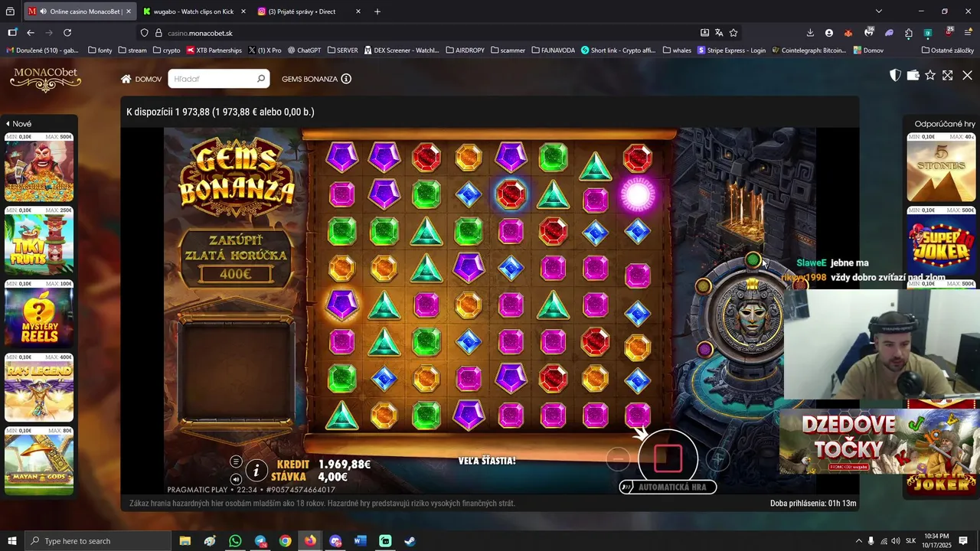Open the whales bookmarks folder

tap(677, 51)
